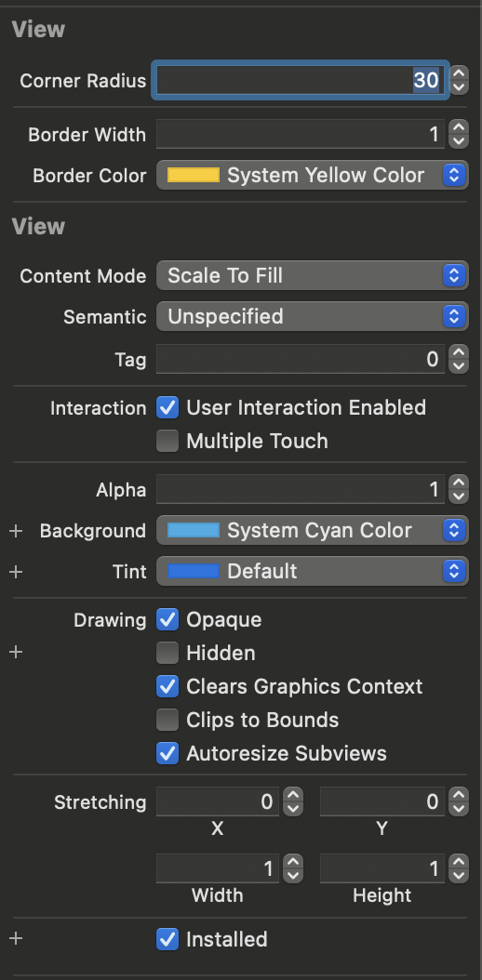Check the Clips to Bounds option

(x=167, y=720)
